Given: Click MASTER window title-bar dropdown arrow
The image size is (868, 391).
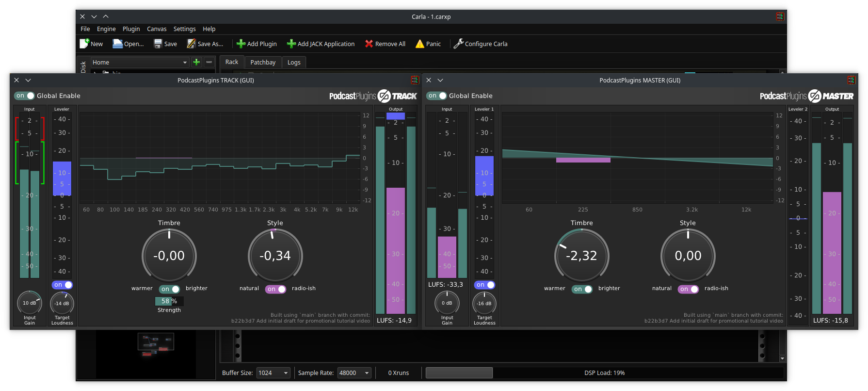Looking at the screenshot, I should click(x=440, y=80).
